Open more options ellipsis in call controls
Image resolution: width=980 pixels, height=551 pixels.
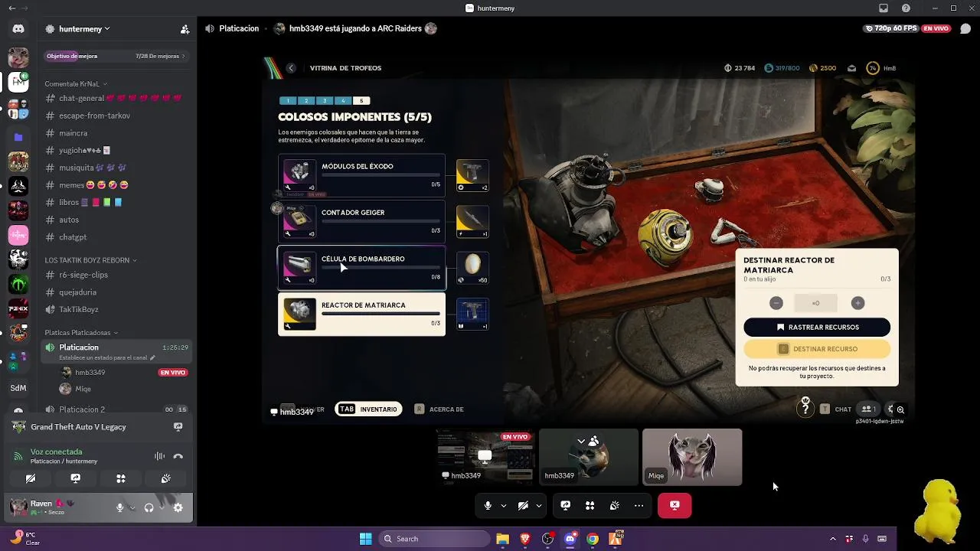(x=639, y=505)
